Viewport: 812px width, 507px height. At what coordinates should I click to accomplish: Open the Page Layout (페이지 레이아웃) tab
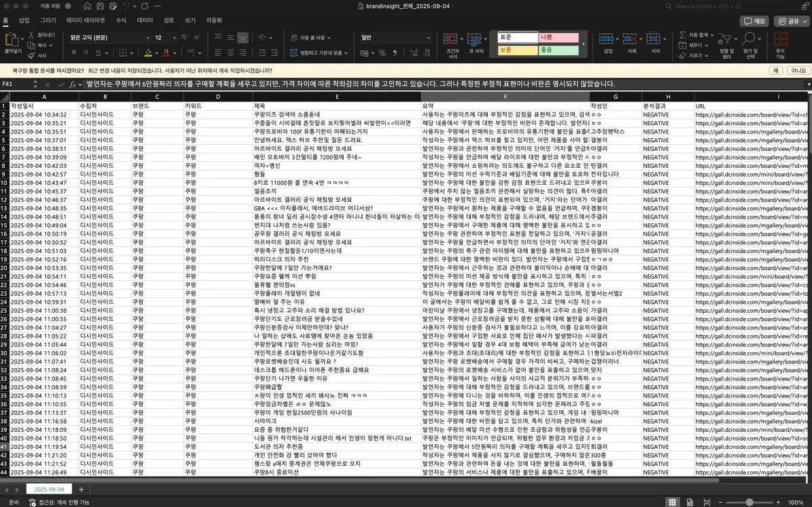pos(85,20)
